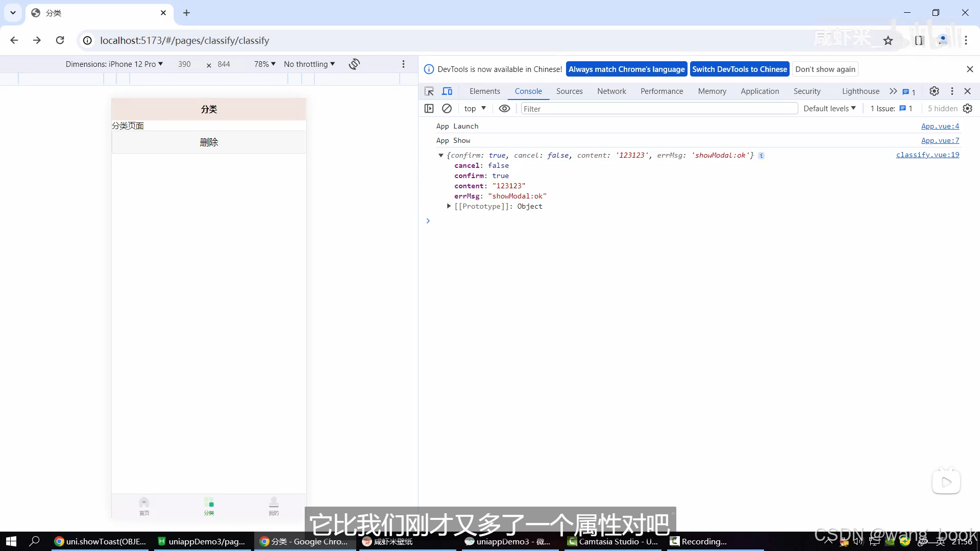Switch to the Performance tab
The height and width of the screenshot is (551, 980).
pos(661,91)
